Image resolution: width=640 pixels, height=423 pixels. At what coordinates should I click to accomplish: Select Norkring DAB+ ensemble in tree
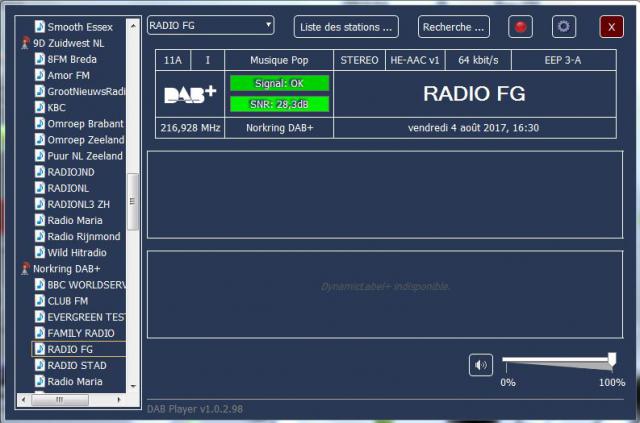(x=67, y=268)
